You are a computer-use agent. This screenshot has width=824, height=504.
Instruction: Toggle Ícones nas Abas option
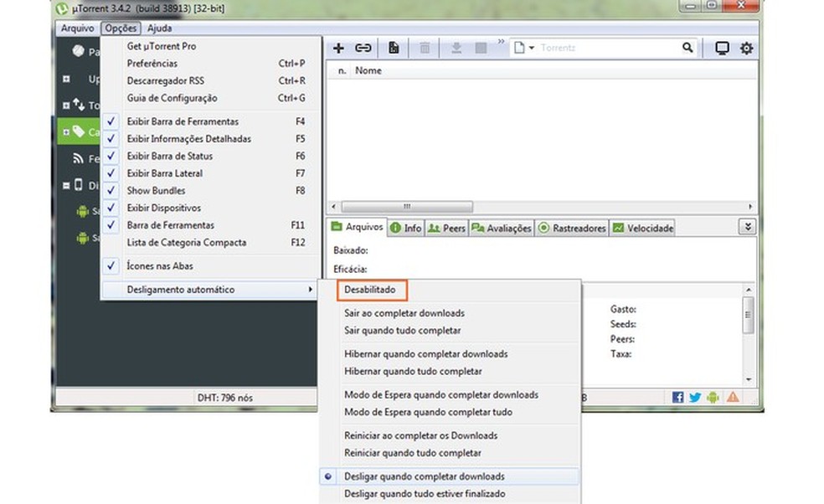(210, 266)
